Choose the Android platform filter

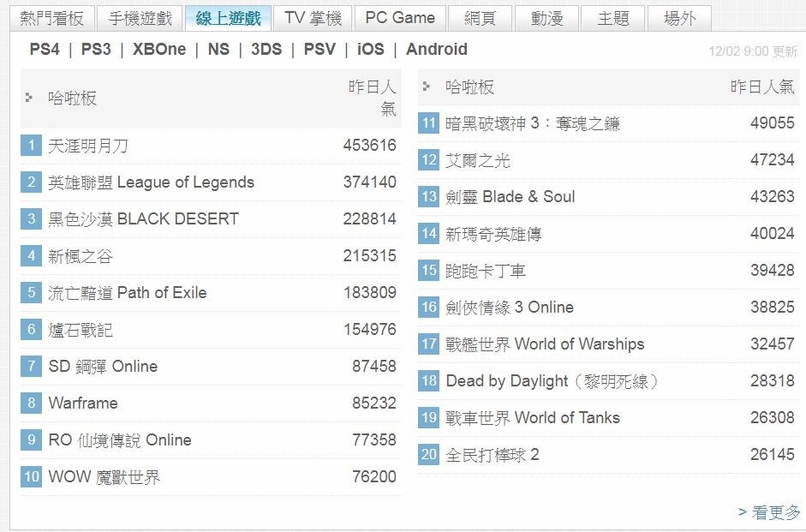[437, 50]
